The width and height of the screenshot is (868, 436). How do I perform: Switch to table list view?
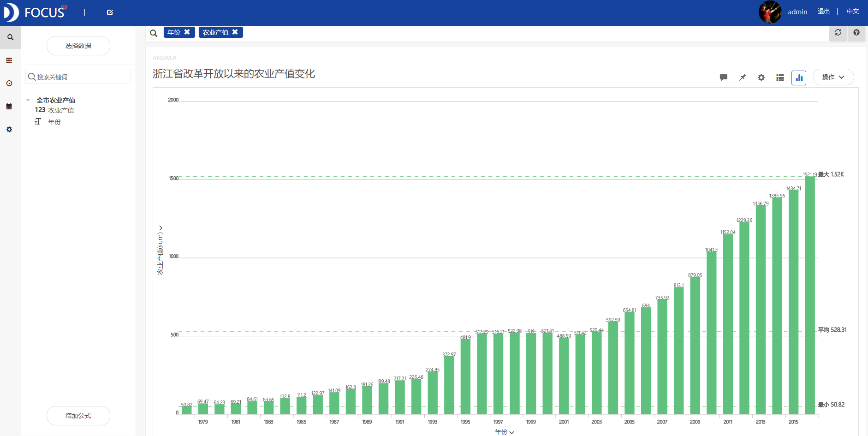780,78
